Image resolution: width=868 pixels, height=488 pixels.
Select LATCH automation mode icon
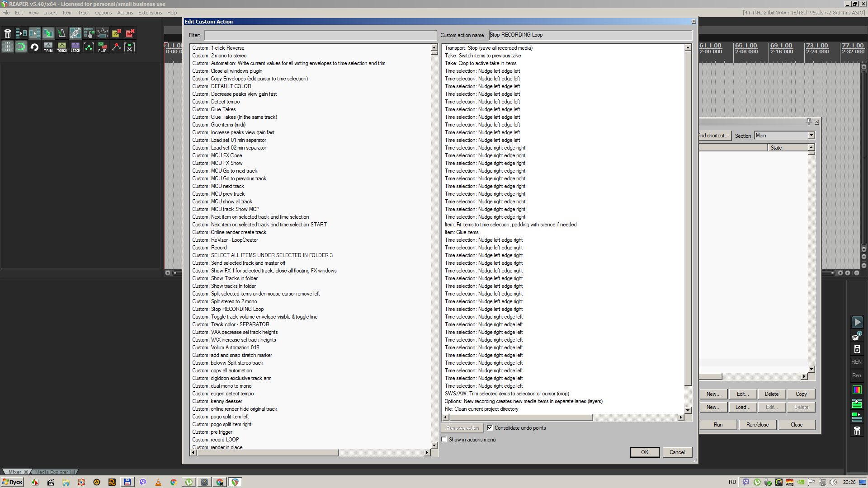[75, 47]
